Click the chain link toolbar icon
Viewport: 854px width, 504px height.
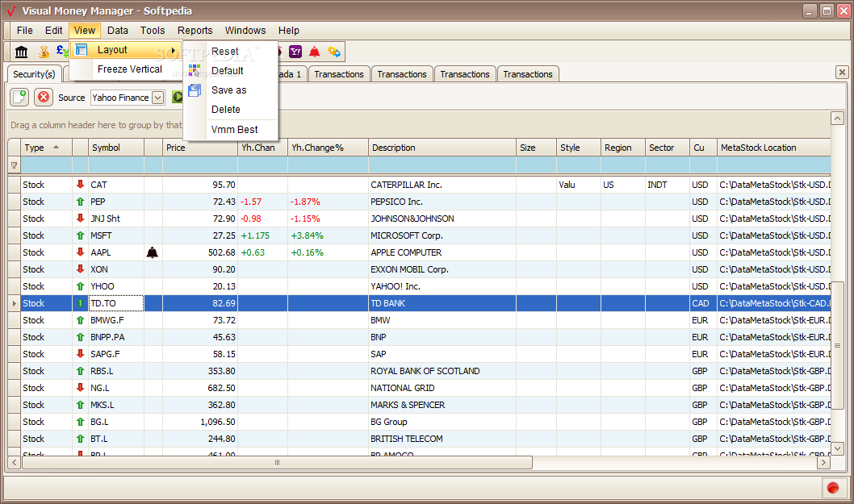pyautogui.click(x=334, y=52)
